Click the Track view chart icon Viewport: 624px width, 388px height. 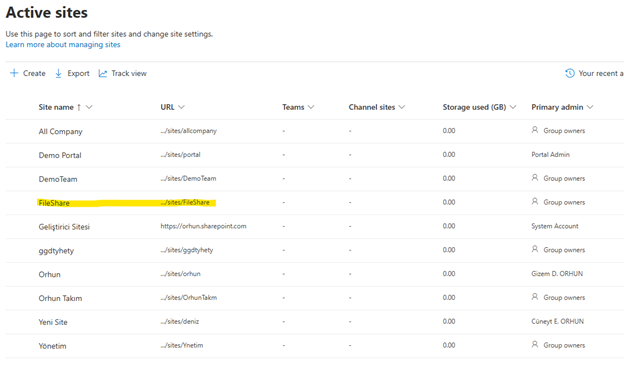(x=103, y=73)
